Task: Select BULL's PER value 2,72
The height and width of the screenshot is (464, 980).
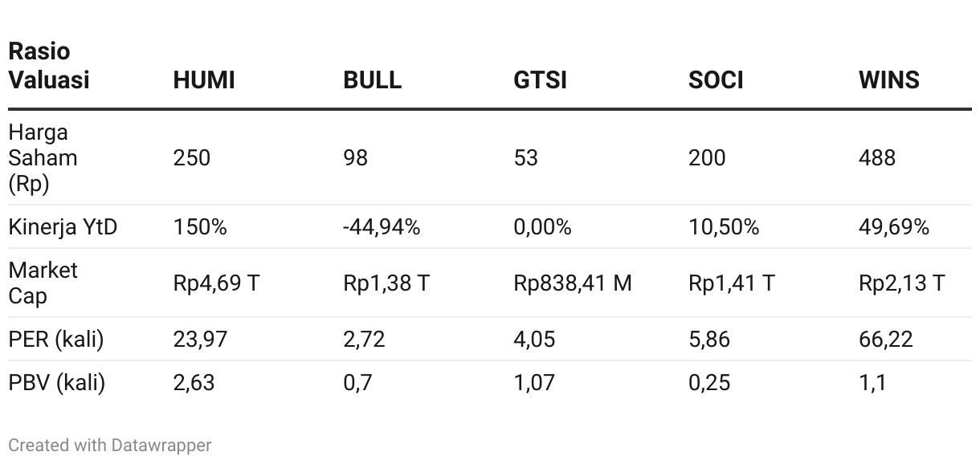Action: (365, 340)
